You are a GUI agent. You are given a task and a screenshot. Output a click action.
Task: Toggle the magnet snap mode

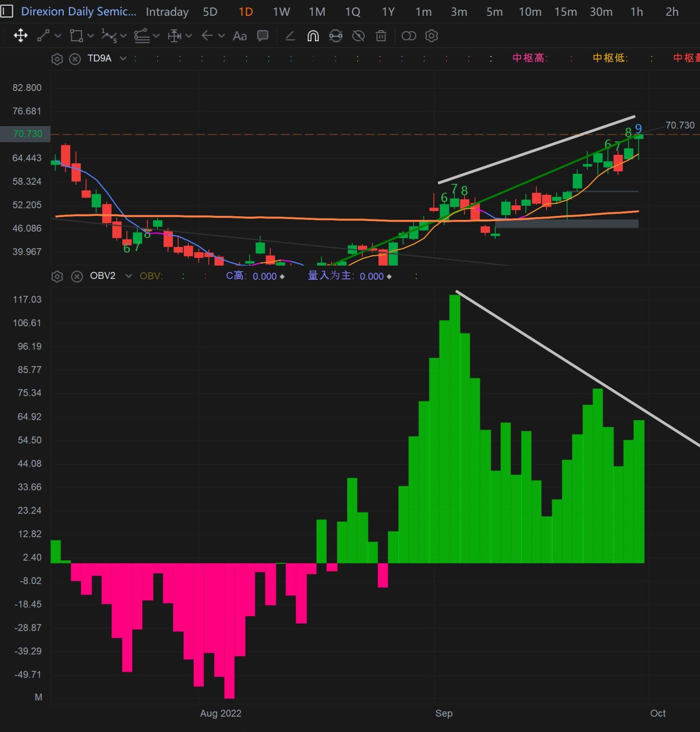click(313, 35)
